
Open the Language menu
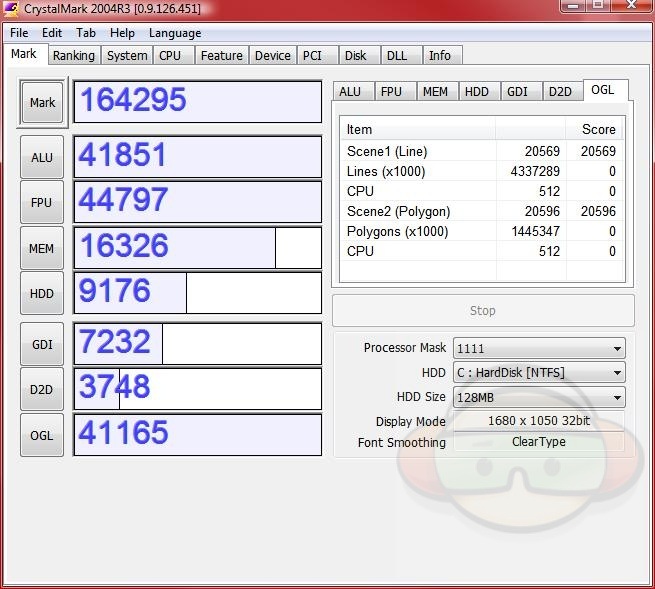click(175, 33)
